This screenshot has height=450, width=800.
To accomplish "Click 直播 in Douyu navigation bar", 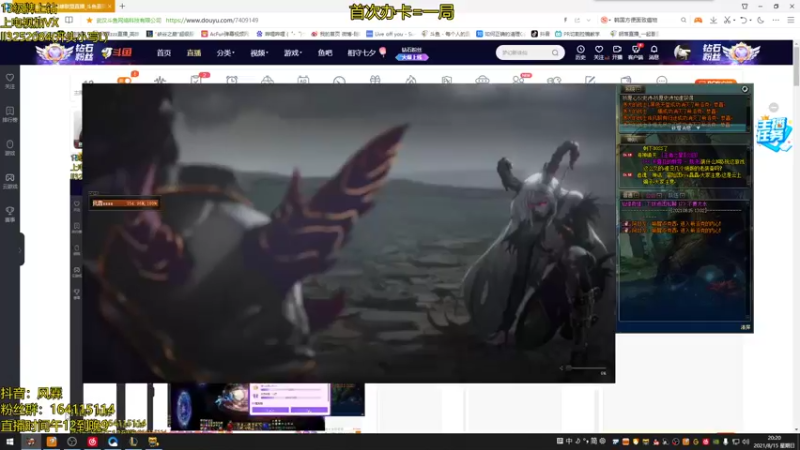I will [x=193, y=53].
